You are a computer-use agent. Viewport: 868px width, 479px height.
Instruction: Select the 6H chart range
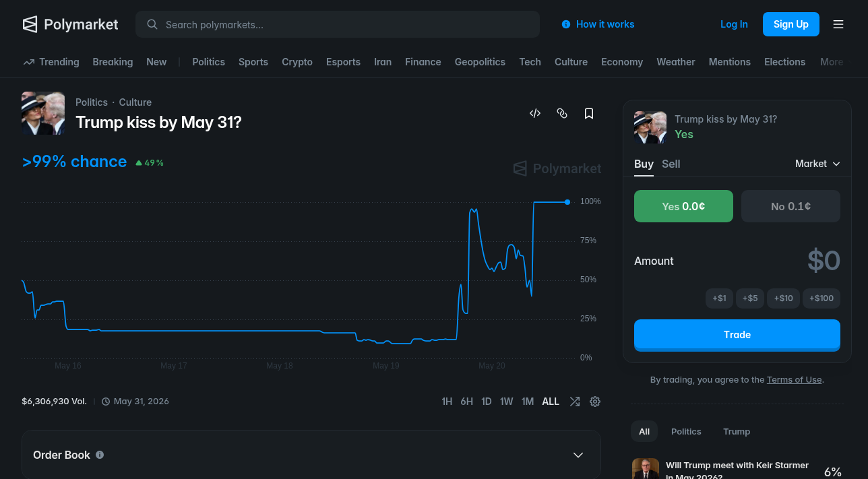click(x=467, y=402)
